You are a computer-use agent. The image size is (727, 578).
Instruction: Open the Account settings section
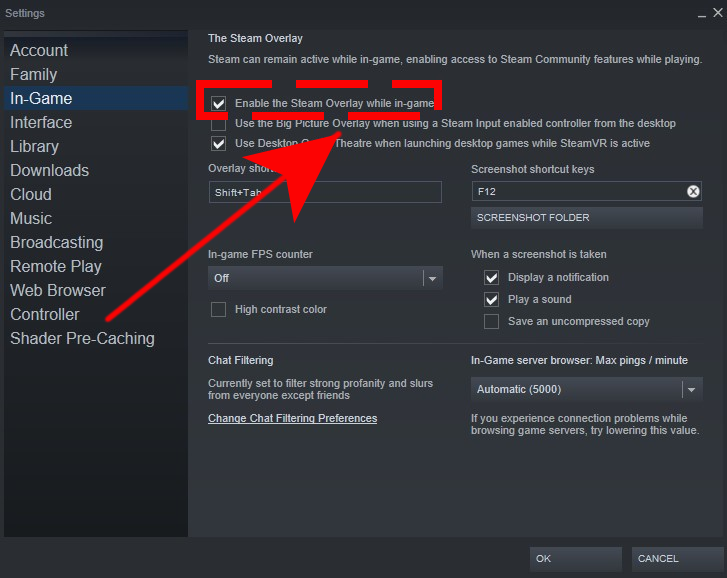pos(96,50)
